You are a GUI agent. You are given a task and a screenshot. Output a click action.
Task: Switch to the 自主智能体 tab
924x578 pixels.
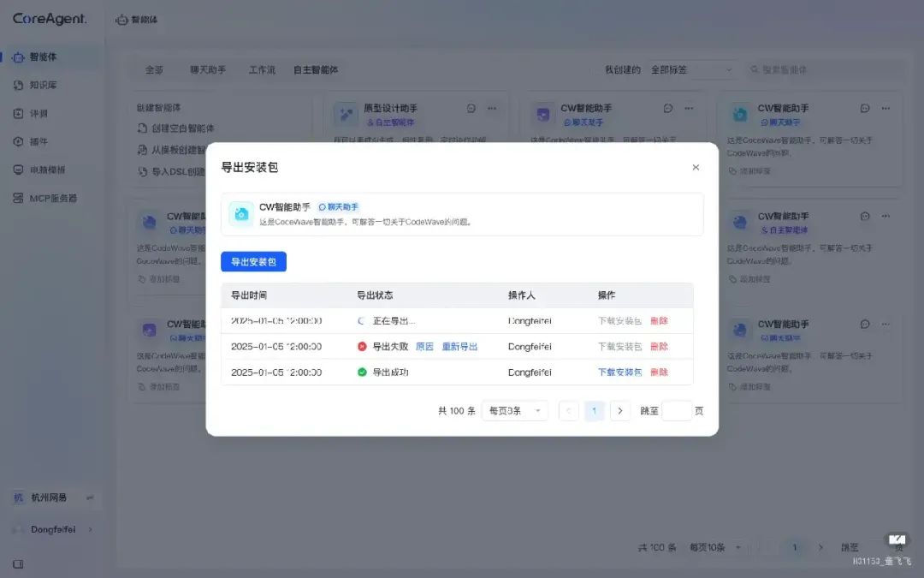point(316,69)
